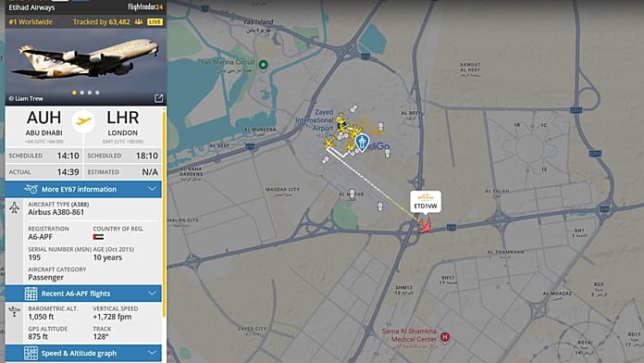The height and width of the screenshot is (363, 644).
Task: Expand the Recent A6-APF flights chevron
Action: (x=152, y=294)
